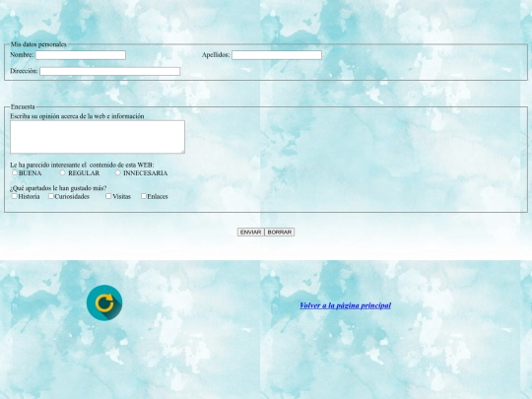This screenshot has width=532, height=399.
Task: Click the 'Encuesta' legend text
Action: click(23, 106)
